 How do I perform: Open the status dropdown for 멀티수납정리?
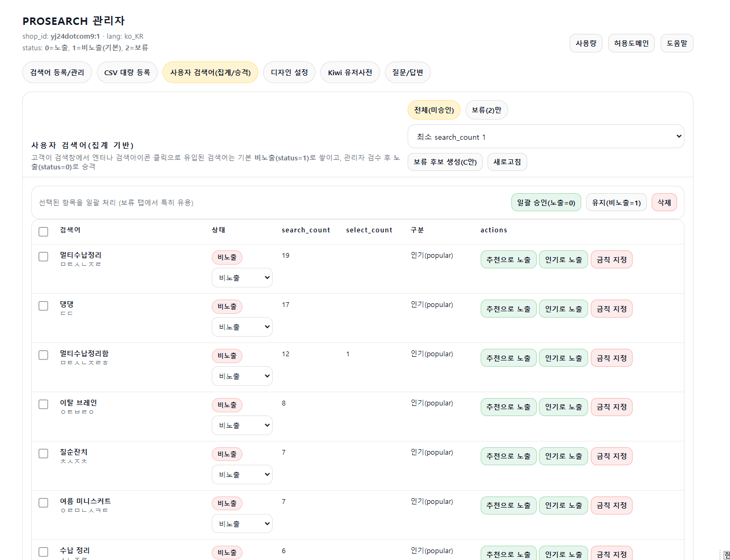(x=242, y=277)
